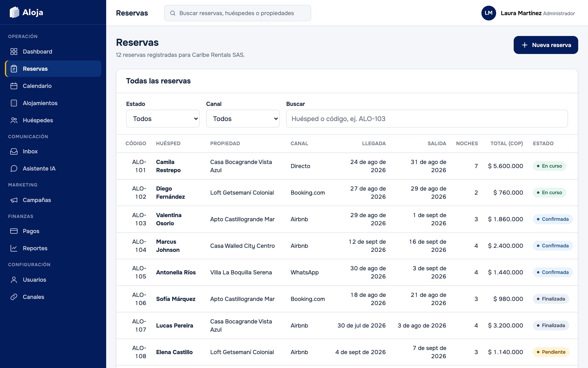This screenshot has height=368, width=588.
Task: Click the TOTAL (COP) column header
Action: click(x=507, y=143)
